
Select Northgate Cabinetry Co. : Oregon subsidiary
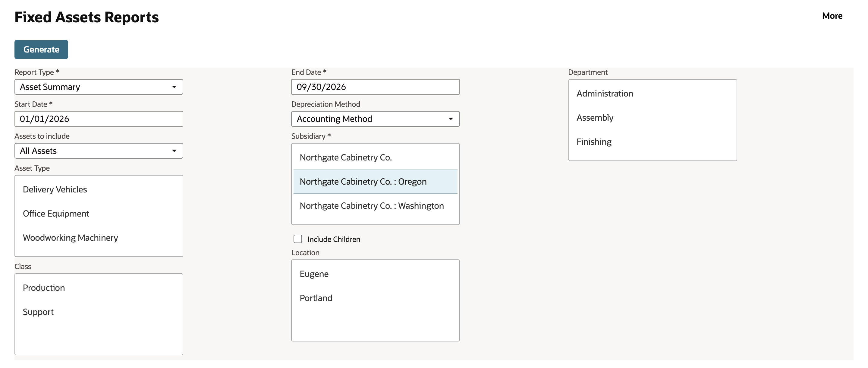coord(375,182)
